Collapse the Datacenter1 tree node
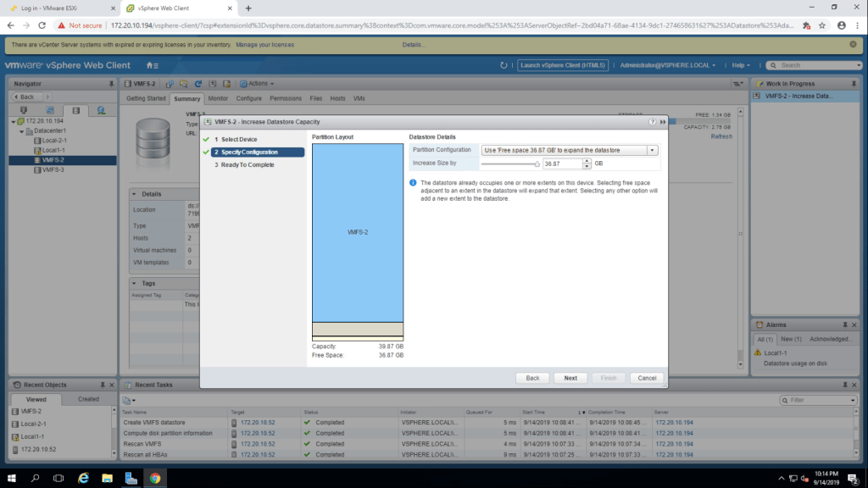The image size is (868, 488). pos(19,131)
